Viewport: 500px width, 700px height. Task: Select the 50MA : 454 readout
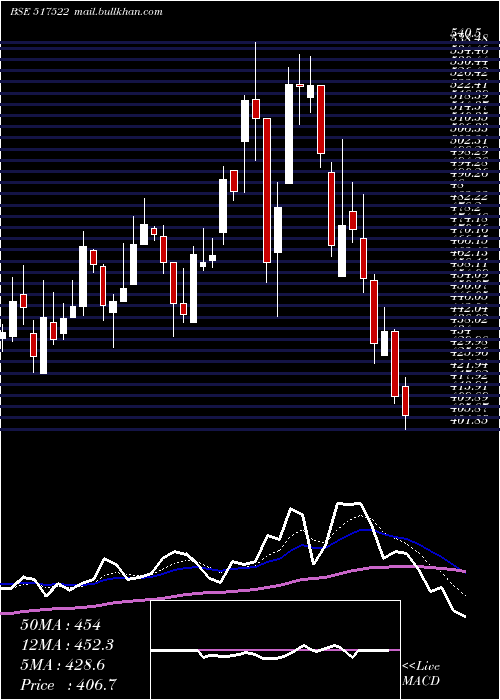coord(61,625)
